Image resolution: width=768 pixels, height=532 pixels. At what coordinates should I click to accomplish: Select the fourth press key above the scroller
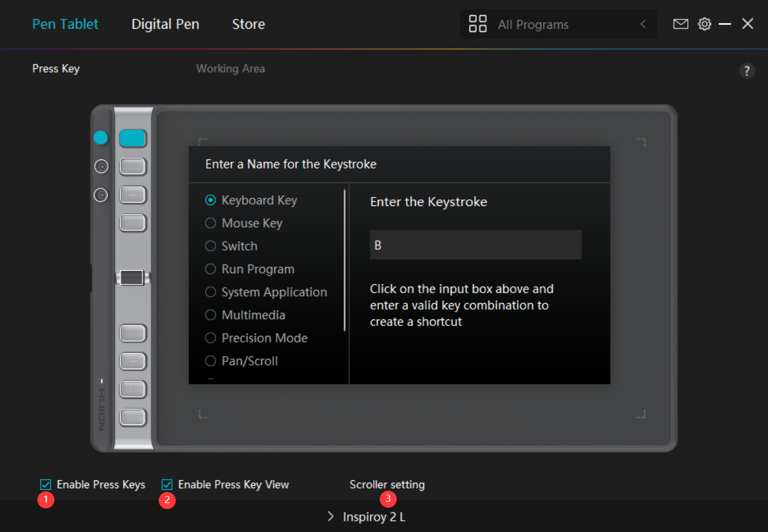tap(132, 223)
